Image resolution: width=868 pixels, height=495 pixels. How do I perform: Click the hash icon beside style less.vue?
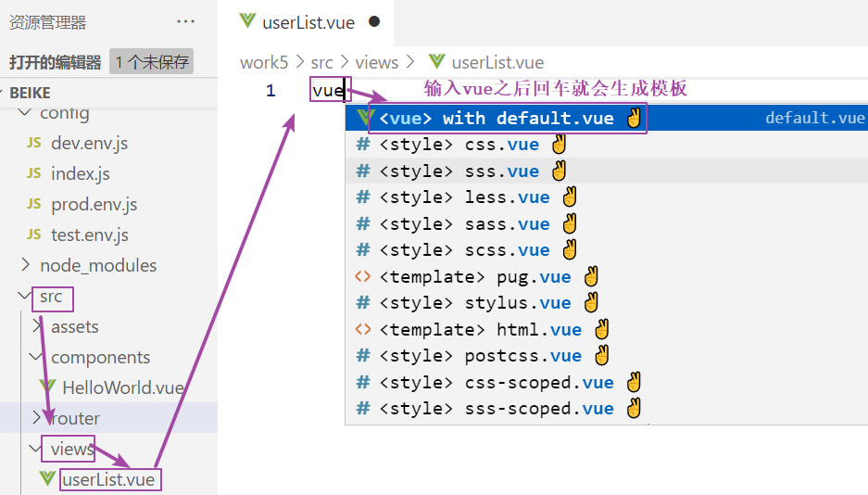click(x=363, y=197)
